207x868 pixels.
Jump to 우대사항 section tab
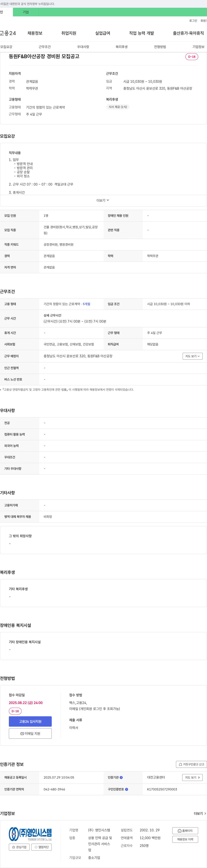tap(83, 47)
